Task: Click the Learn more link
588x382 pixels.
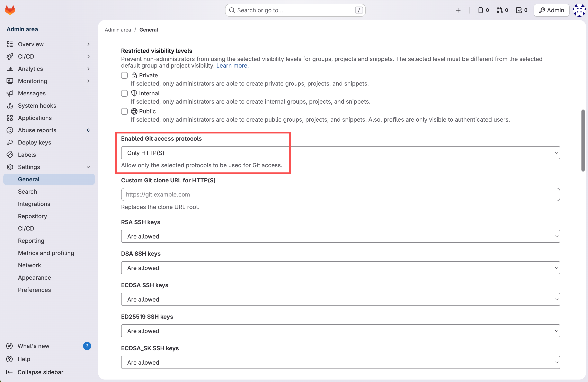Action: (x=232, y=66)
